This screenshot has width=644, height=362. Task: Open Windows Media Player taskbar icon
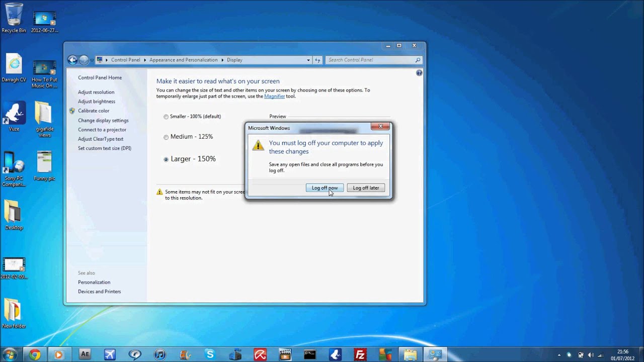click(x=58, y=354)
